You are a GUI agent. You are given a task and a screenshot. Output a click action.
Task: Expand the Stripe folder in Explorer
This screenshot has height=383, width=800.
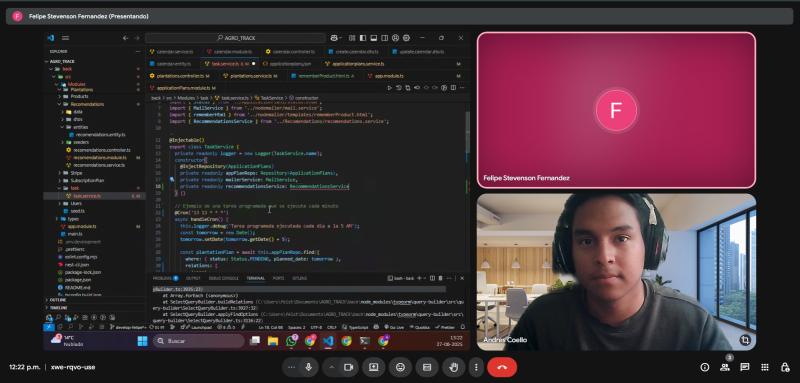click(x=76, y=173)
